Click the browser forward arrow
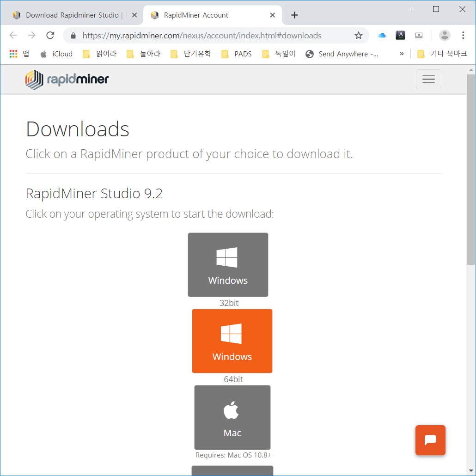 [x=31, y=36]
